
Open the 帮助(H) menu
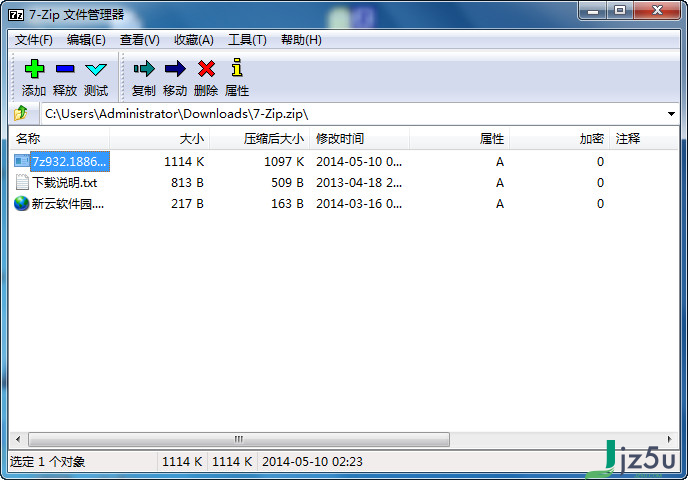[301, 40]
